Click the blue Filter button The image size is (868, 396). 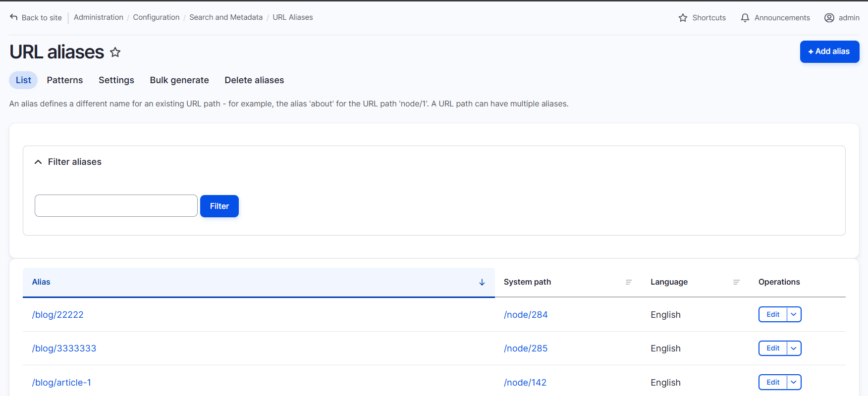219,206
